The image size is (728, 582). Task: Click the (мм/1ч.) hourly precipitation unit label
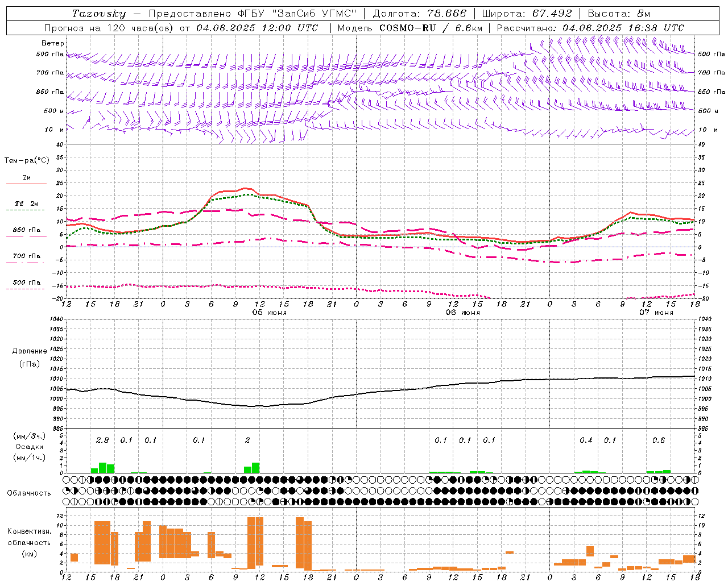30,458
